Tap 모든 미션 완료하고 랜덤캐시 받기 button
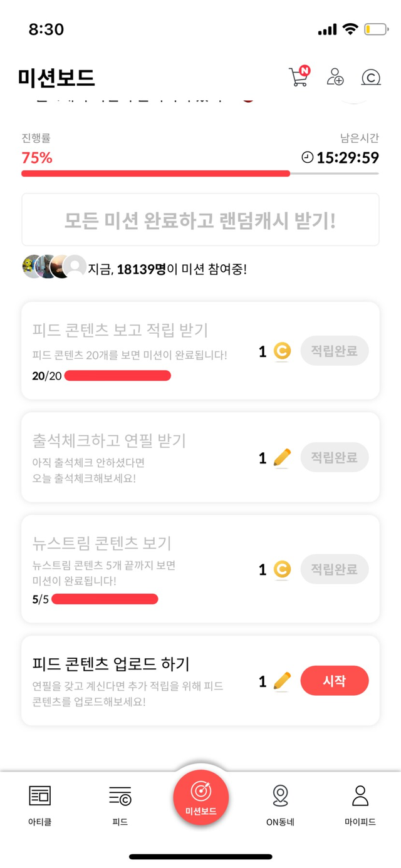This screenshot has height=868, width=401. coord(200,220)
